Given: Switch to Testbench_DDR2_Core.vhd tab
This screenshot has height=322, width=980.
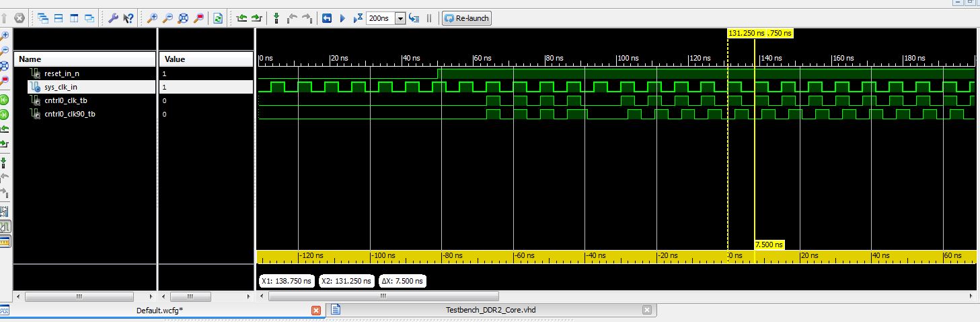Looking at the screenshot, I should (490, 310).
